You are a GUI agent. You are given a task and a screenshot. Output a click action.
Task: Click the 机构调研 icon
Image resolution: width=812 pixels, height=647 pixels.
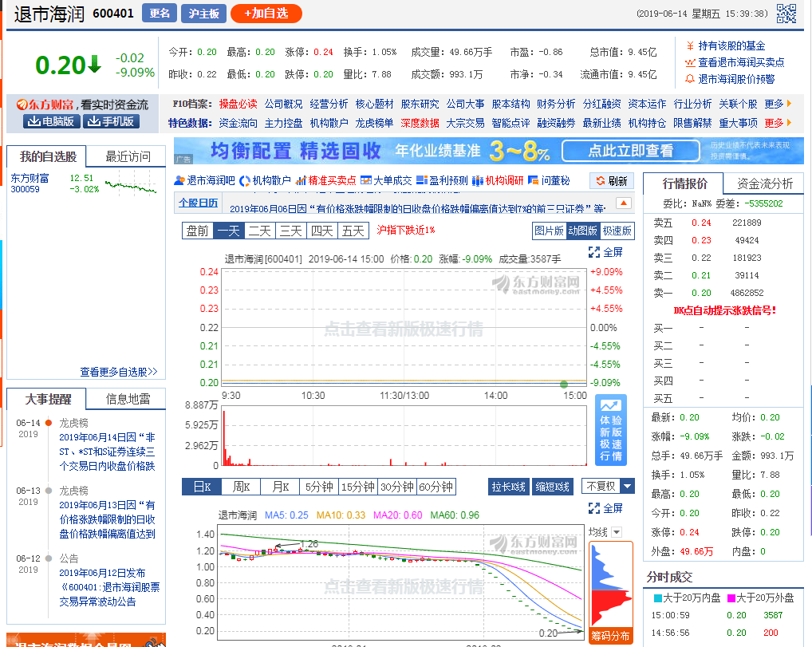478,180
